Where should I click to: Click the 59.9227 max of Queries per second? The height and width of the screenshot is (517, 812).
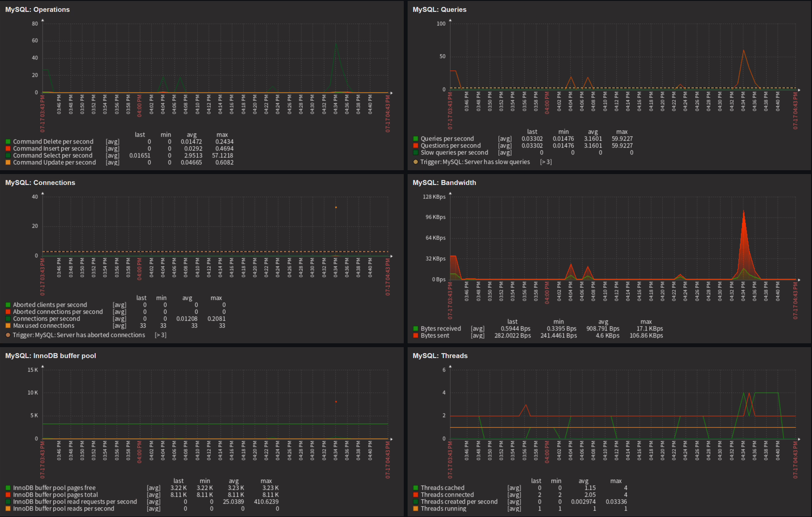pyautogui.click(x=622, y=138)
